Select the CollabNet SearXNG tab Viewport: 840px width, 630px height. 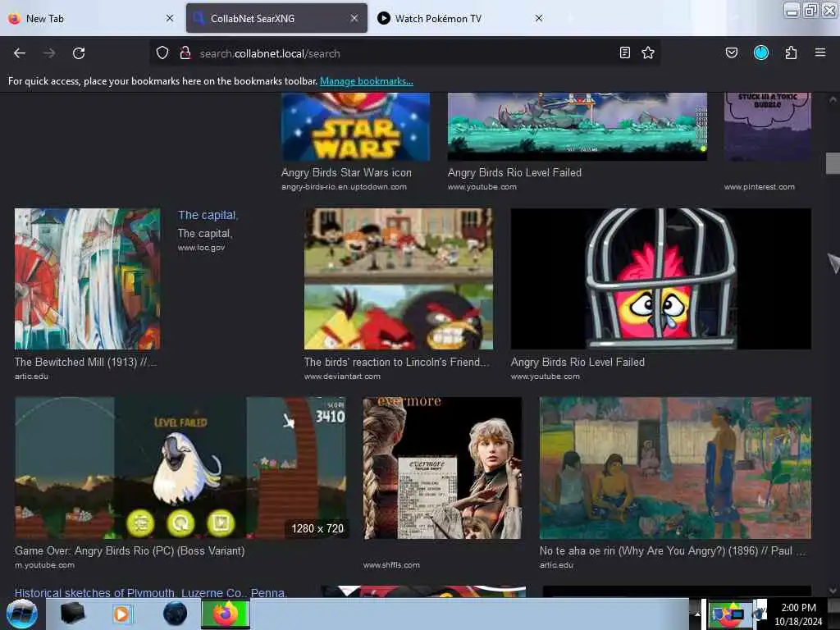tap(276, 18)
